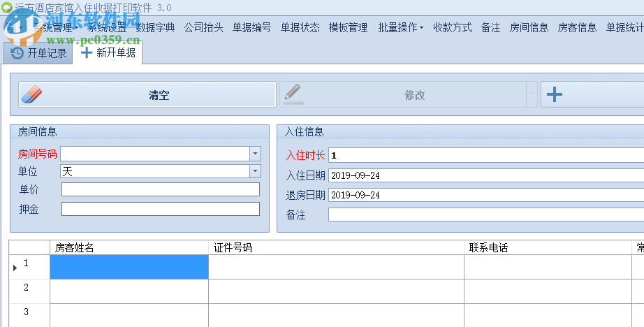
Task: Select row header 2 in guest table
Action: click(x=29, y=291)
